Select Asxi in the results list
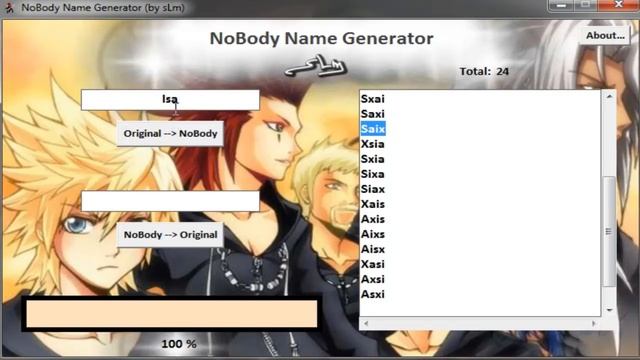Screen dimensions: 640x360 click(x=373, y=294)
